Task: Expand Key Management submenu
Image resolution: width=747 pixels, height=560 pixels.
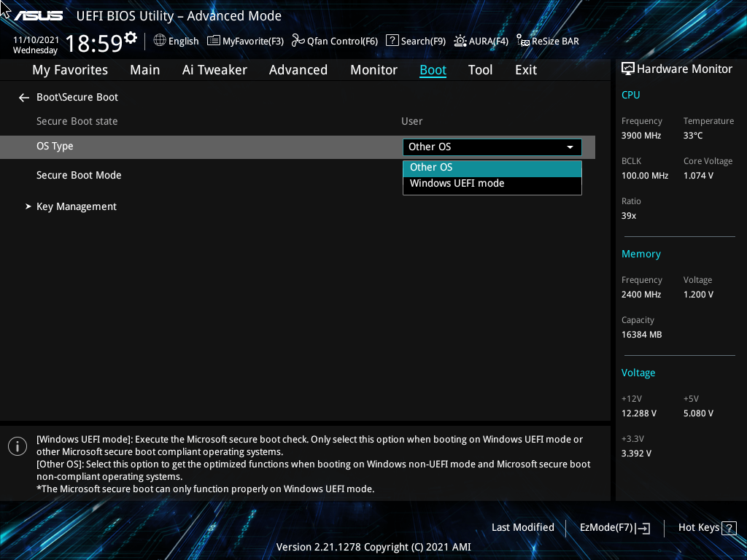Action: click(76, 206)
